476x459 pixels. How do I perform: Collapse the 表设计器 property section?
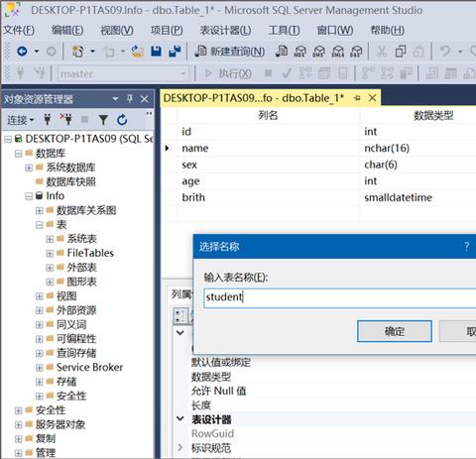point(180,419)
